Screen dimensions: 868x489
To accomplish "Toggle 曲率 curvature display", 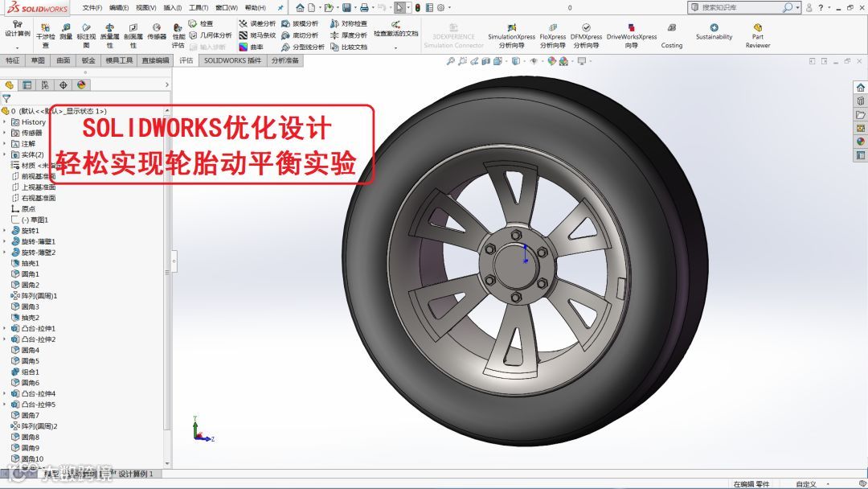I will [x=252, y=47].
